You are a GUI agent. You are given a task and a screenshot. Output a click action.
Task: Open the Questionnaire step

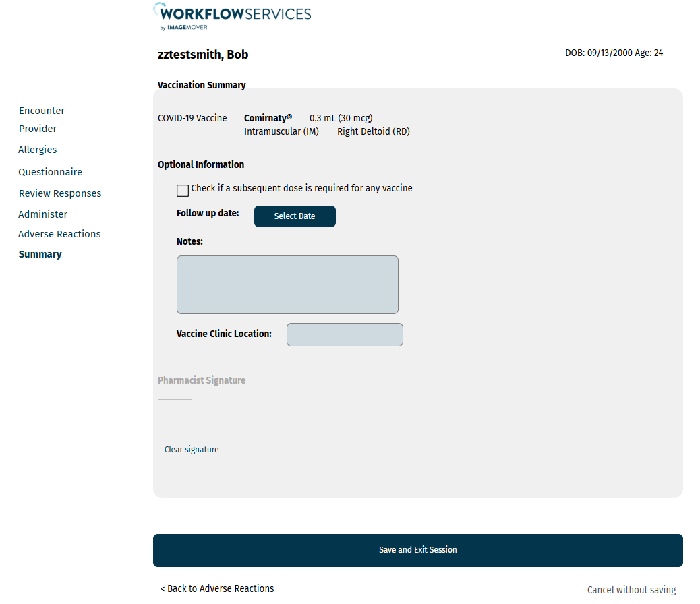50,172
